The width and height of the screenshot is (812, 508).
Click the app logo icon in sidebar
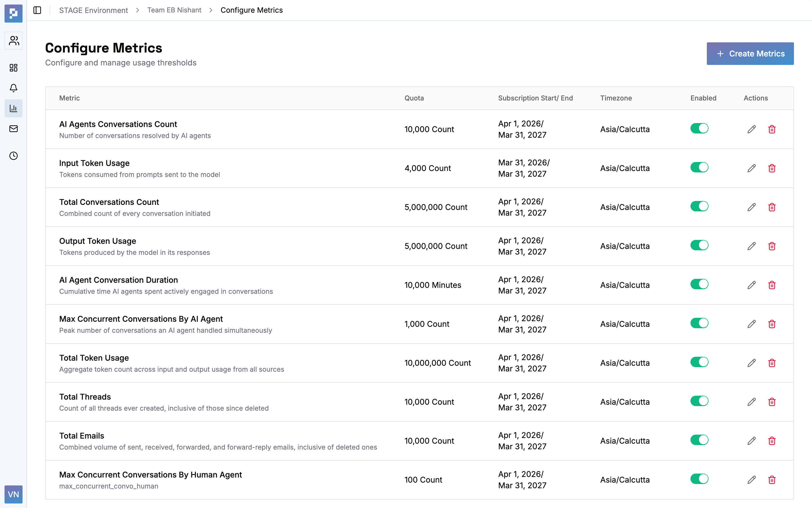[x=14, y=14]
